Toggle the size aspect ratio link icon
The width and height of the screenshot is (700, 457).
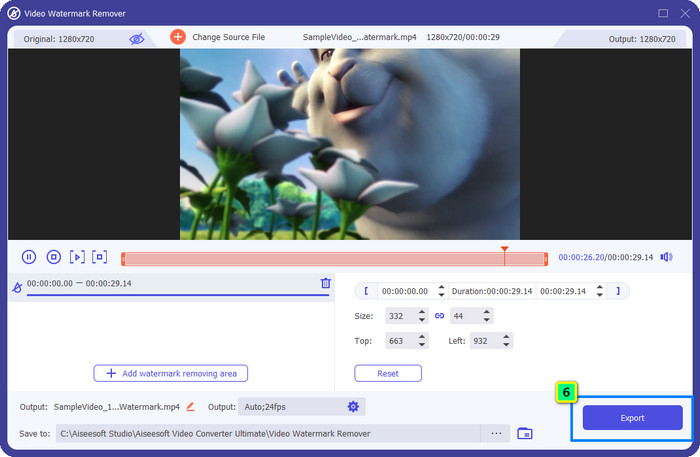[439, 316]
